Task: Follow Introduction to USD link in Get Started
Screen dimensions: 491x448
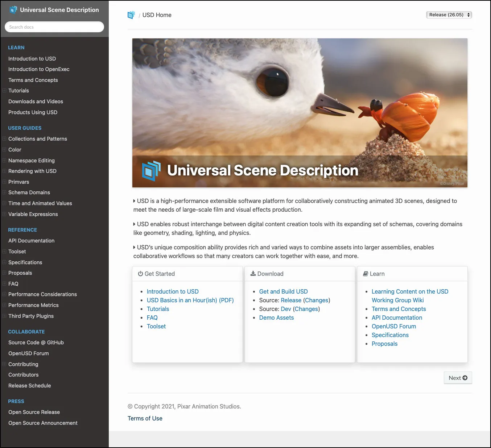Action: [173, 291]
